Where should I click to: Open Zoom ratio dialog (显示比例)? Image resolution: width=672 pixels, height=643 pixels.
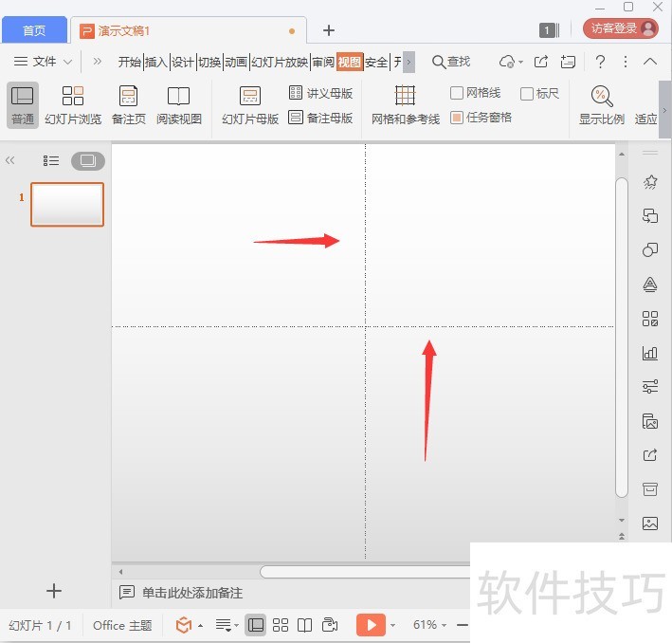[x=601, y=105]
